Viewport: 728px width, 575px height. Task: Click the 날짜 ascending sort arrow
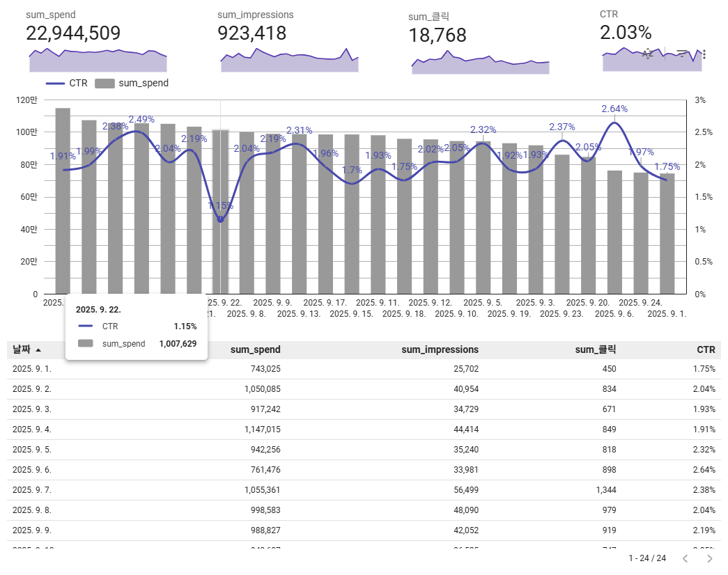tap(38, 350)
